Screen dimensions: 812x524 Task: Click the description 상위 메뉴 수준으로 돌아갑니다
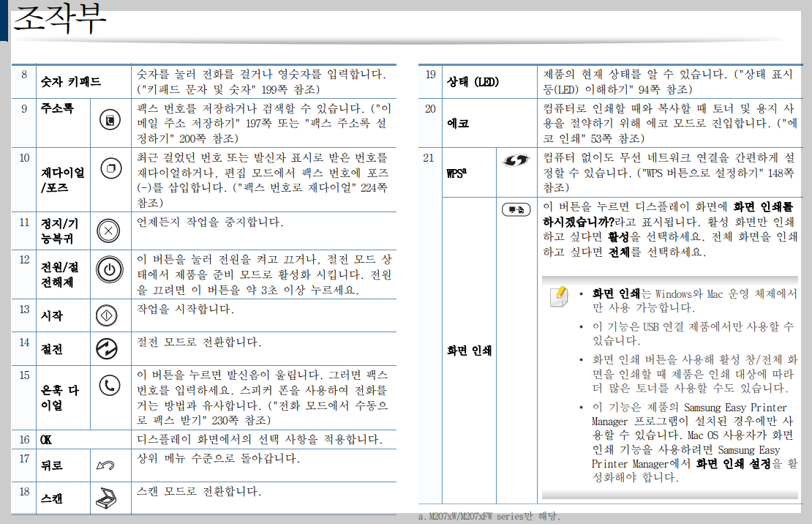point(219,459)
